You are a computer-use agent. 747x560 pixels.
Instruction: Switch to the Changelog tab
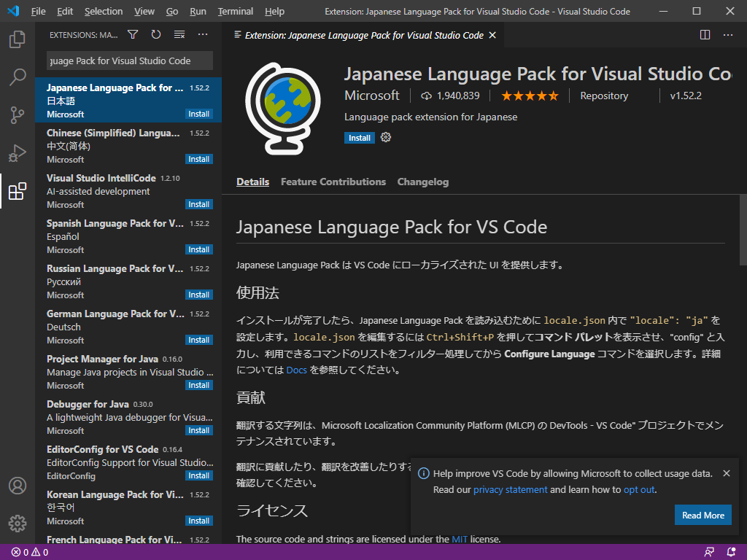(423, 182)
